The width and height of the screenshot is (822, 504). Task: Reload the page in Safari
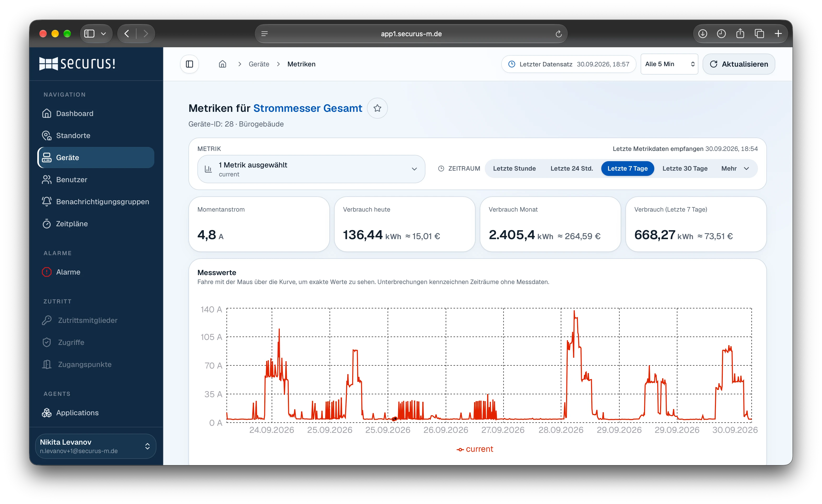(x=558, y=34)
